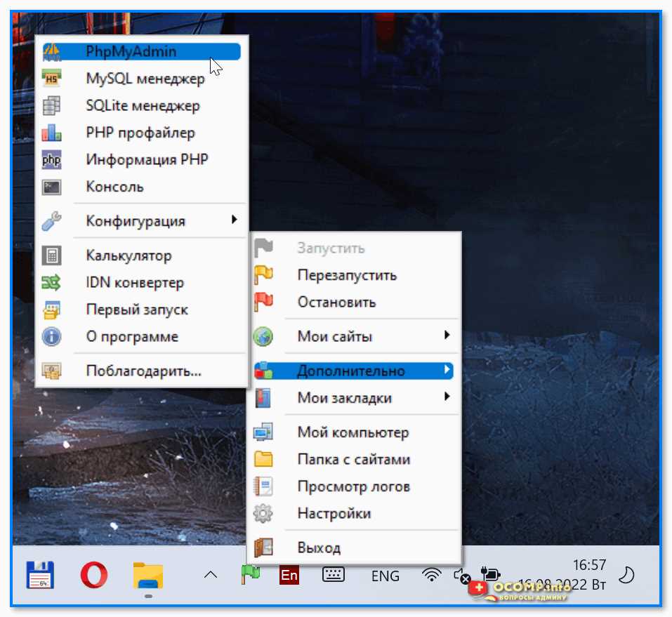This screenshot has height=617, width=672.
Task: Expand the Конфигурация submenu arrow
Action: click(x=234, y=220)
